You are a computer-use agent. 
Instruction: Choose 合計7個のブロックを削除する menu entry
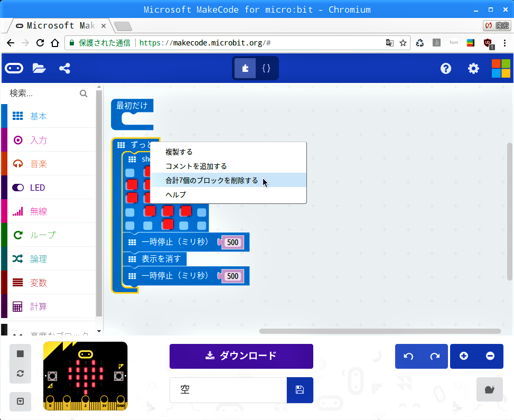[x=228, y=180]
